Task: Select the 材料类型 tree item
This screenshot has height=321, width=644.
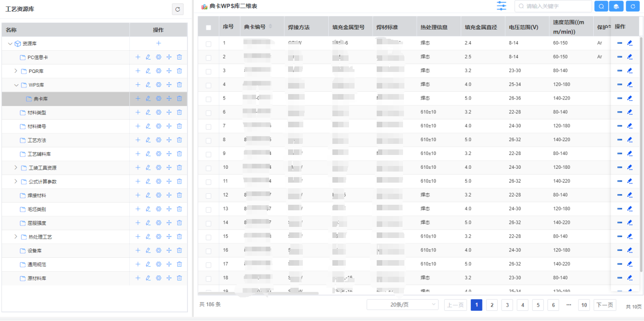Action: point(37,113)
